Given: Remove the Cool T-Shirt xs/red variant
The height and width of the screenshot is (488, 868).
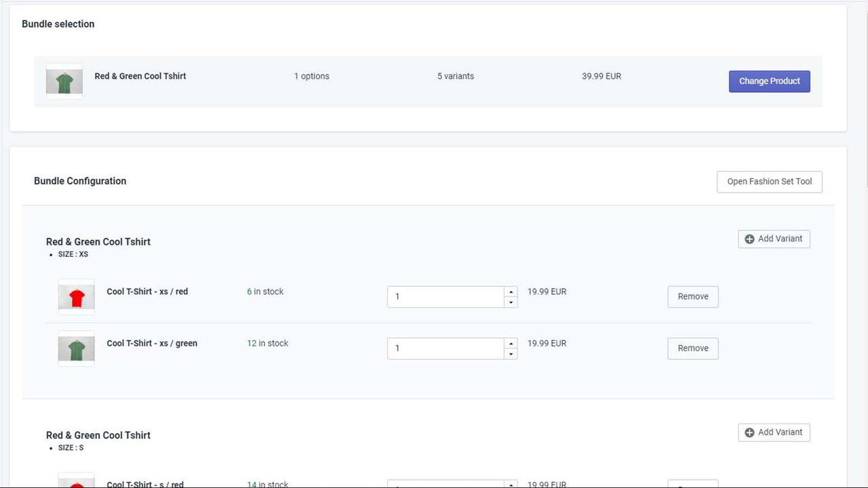Looking at the screenshot, I should click(692, 296).
